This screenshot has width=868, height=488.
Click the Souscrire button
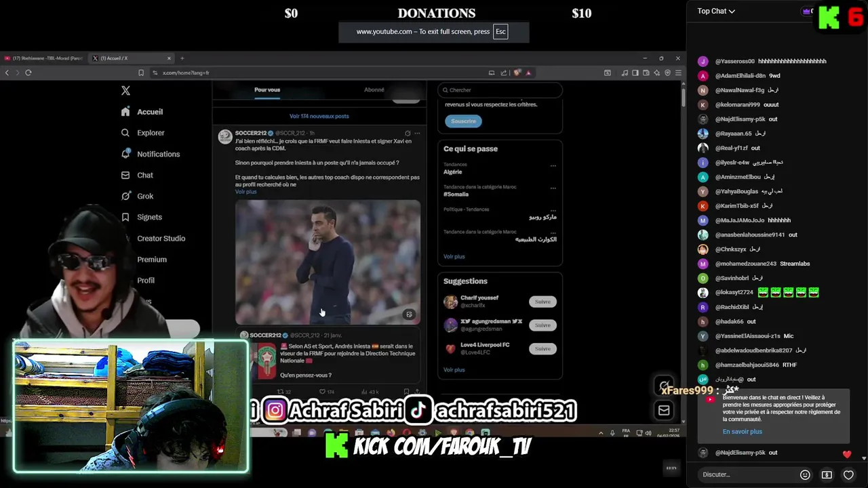click(464, 121)
